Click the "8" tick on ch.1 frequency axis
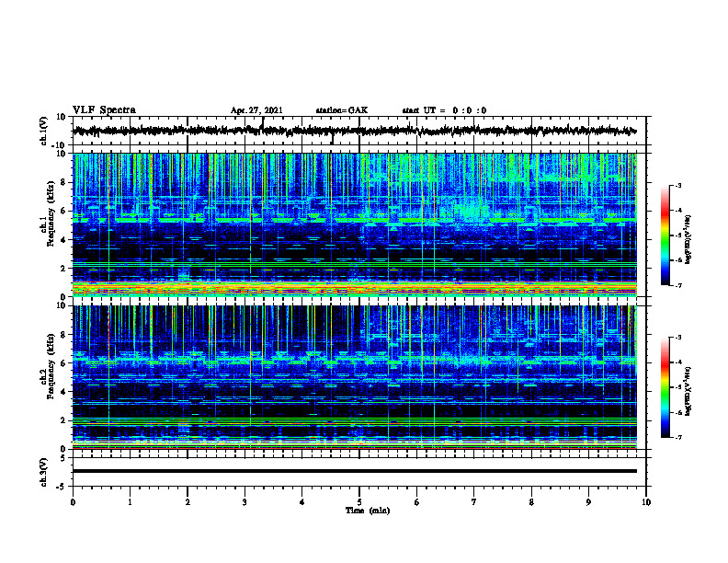728x563 pixels. point(63,182)
